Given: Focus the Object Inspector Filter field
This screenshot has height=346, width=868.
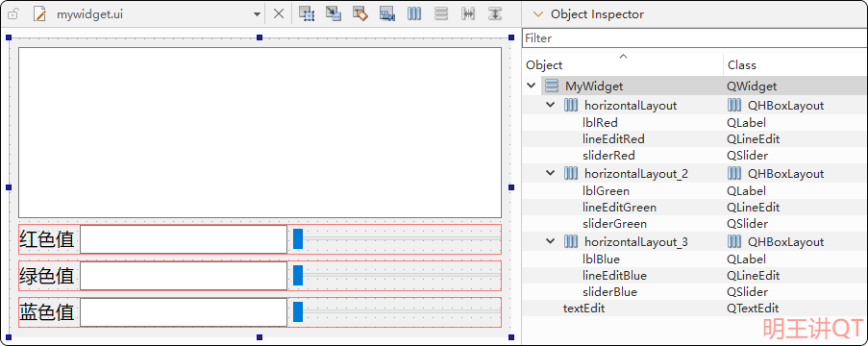Looking at the screenshot, I should (x=695, y=38).
